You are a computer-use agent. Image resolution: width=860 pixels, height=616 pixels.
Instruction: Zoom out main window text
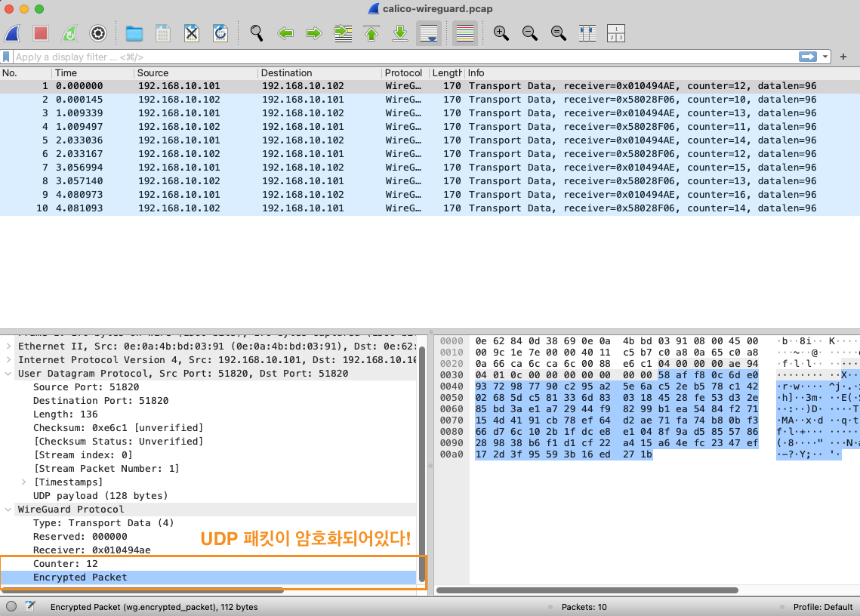[x=530, y=33]
